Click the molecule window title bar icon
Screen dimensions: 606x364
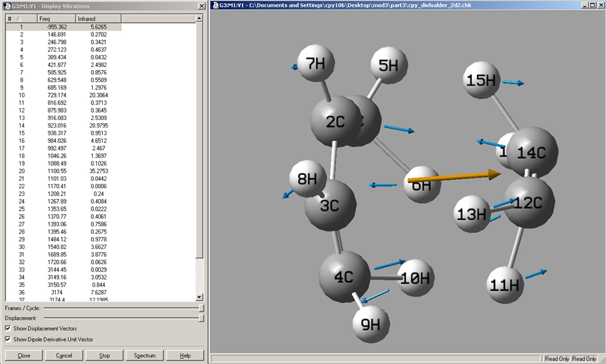coord(215,5)
